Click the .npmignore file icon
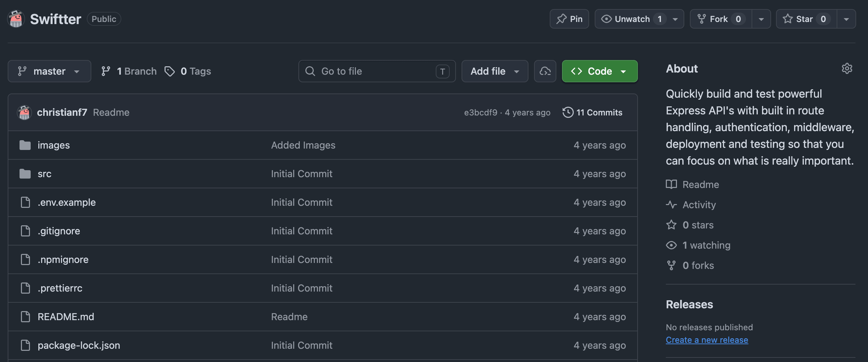 pyautogui.click(x=25, y=259)
